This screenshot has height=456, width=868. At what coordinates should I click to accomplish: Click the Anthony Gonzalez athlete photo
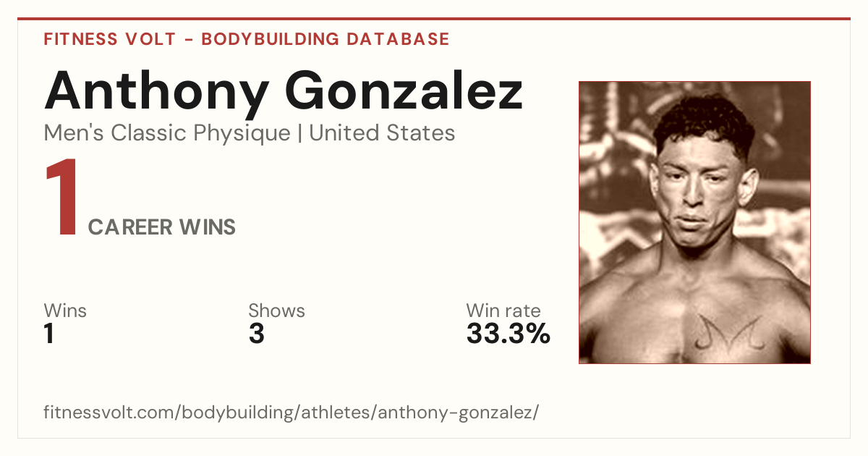coord(694,222)
